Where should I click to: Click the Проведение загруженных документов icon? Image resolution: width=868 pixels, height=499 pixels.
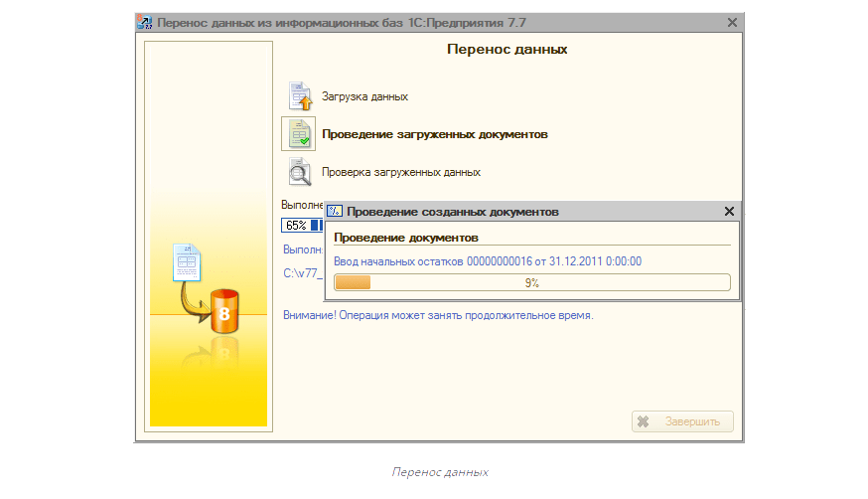click(x=299, y=133)
